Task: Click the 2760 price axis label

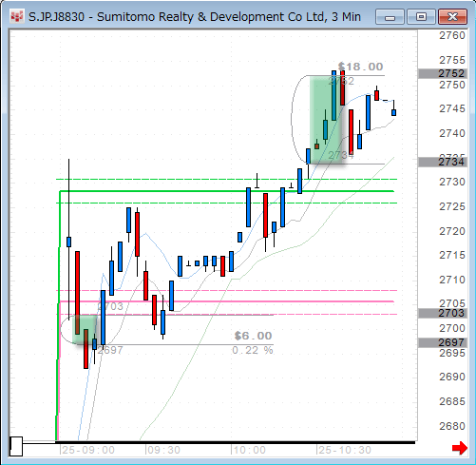Action: point(452,35)
